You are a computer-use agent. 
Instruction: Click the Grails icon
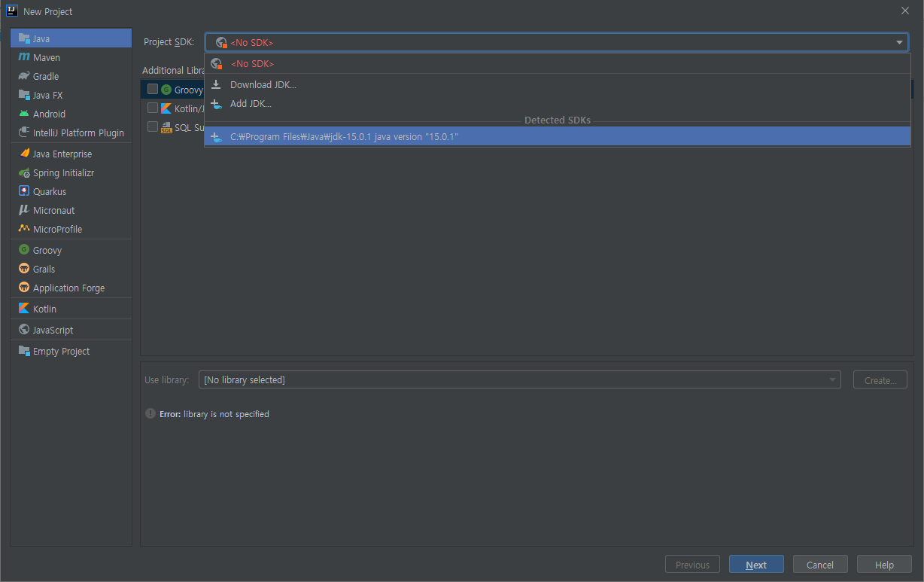click(24, 269)
